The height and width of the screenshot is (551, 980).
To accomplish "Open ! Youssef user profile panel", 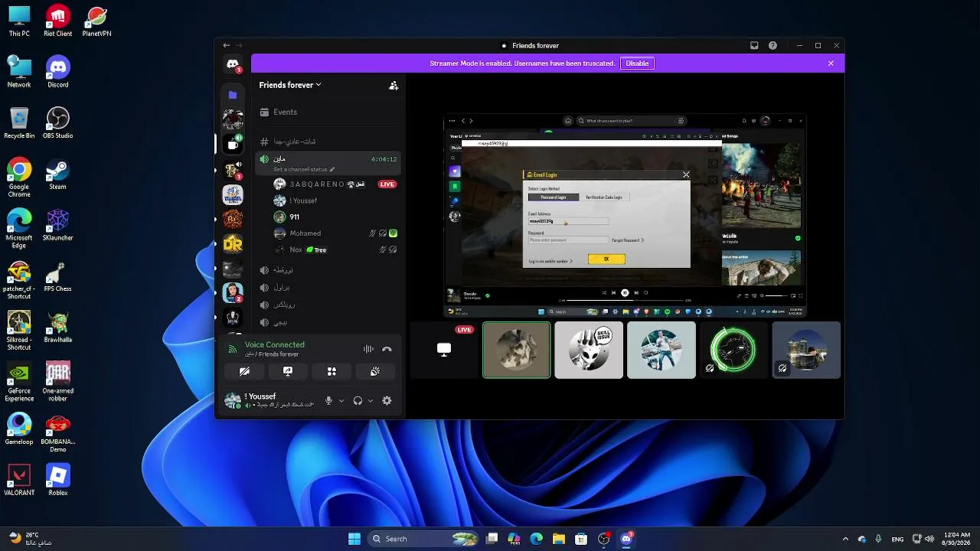I will (271, 400).
